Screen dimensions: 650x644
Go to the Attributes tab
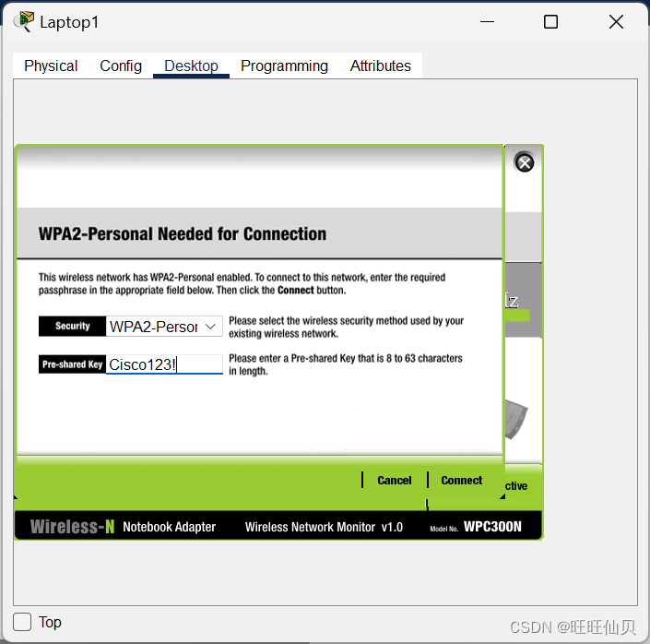point(381,66)
